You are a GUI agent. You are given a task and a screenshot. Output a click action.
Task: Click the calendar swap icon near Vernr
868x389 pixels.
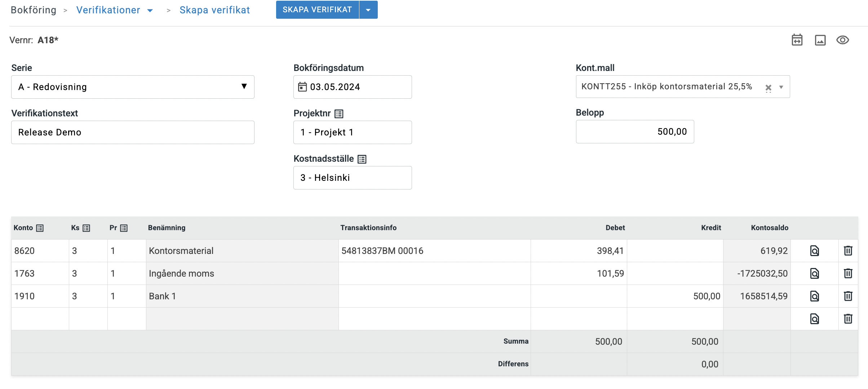[797, 40]
